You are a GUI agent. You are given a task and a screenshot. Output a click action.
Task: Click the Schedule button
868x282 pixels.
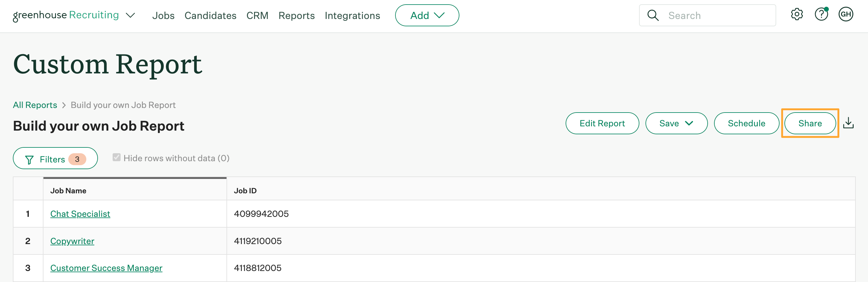point(746,123)
